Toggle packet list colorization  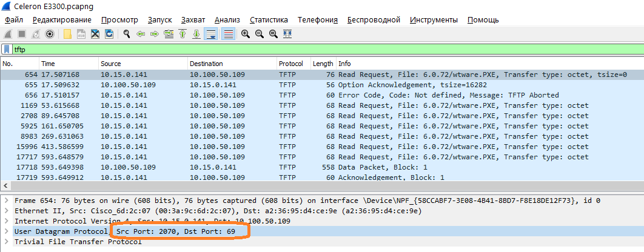(x=229, y=34)
